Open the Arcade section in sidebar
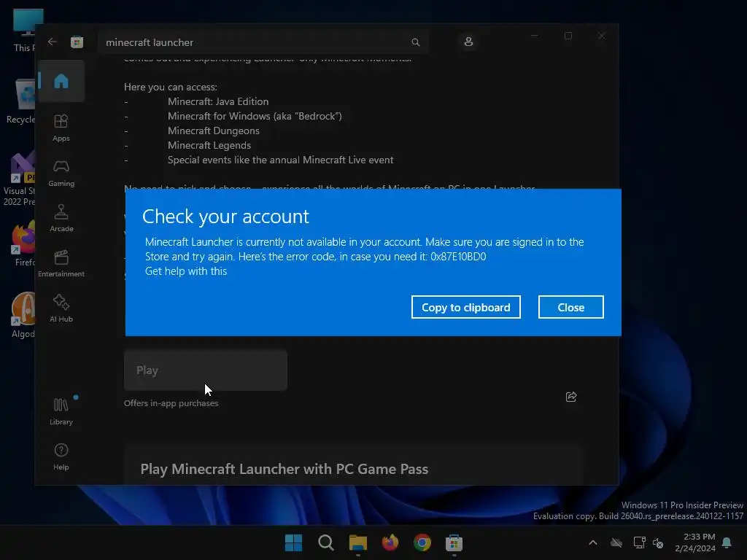 tap(61, 219)
